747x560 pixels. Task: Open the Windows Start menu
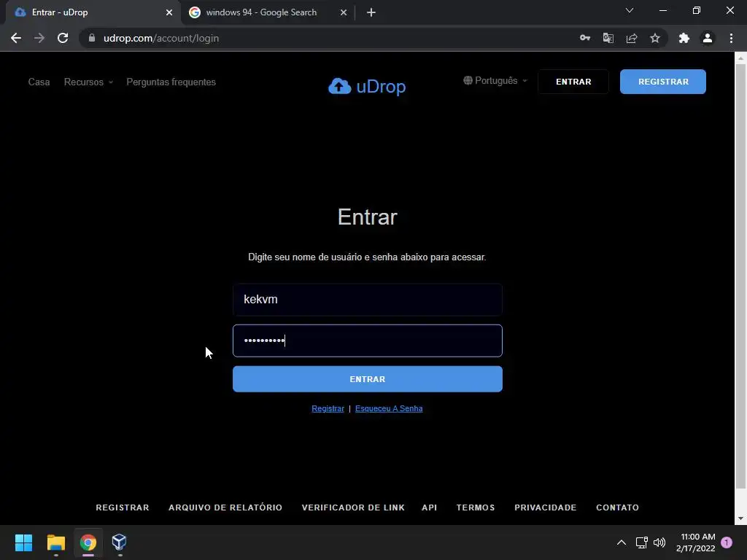pos(24,542)
